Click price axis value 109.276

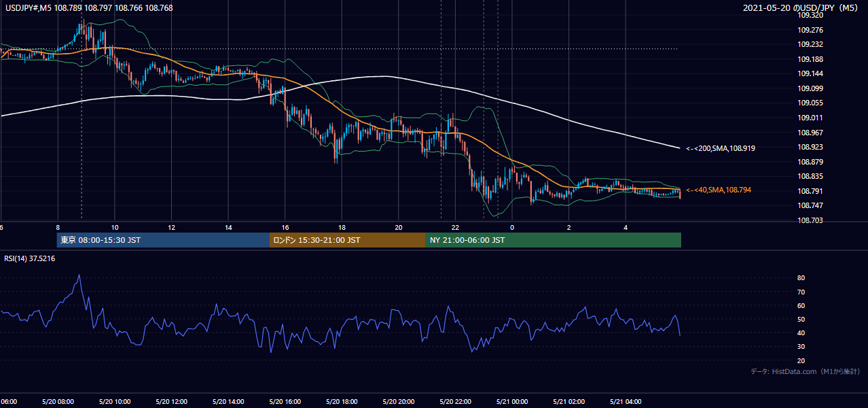point(810,30)
